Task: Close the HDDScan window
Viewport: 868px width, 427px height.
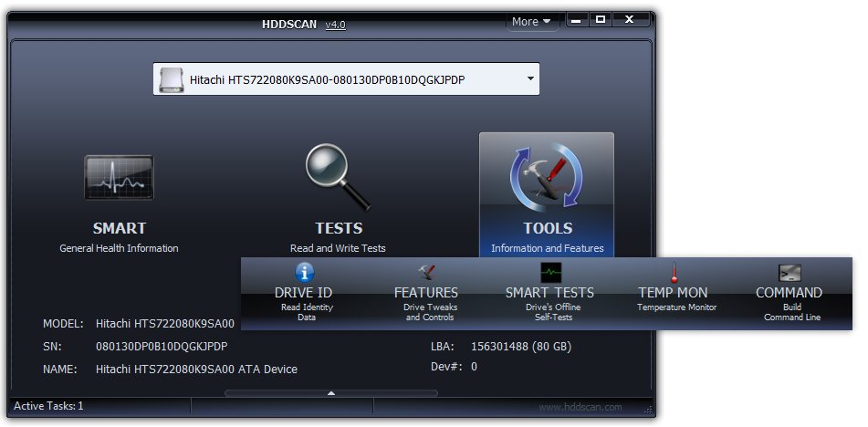Action: pos(630,20)
